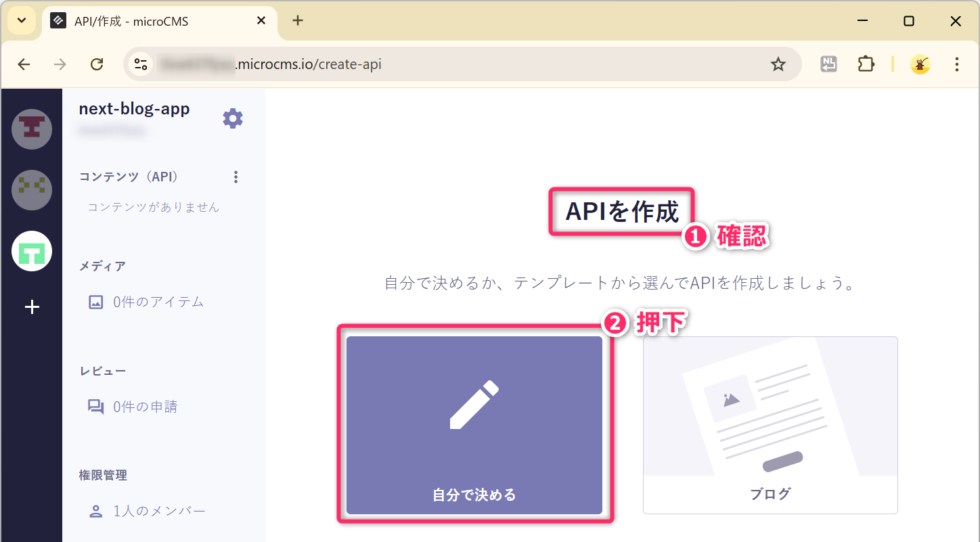Bookmark this page with star icon
This screenshot has height=542, width=980.
pyautogui.click(x=778, y=64)
